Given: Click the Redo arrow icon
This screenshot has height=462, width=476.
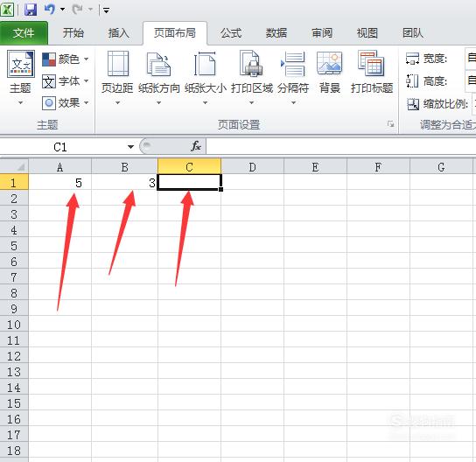Looking at the screenshot, I should click(x=77, y=10).
